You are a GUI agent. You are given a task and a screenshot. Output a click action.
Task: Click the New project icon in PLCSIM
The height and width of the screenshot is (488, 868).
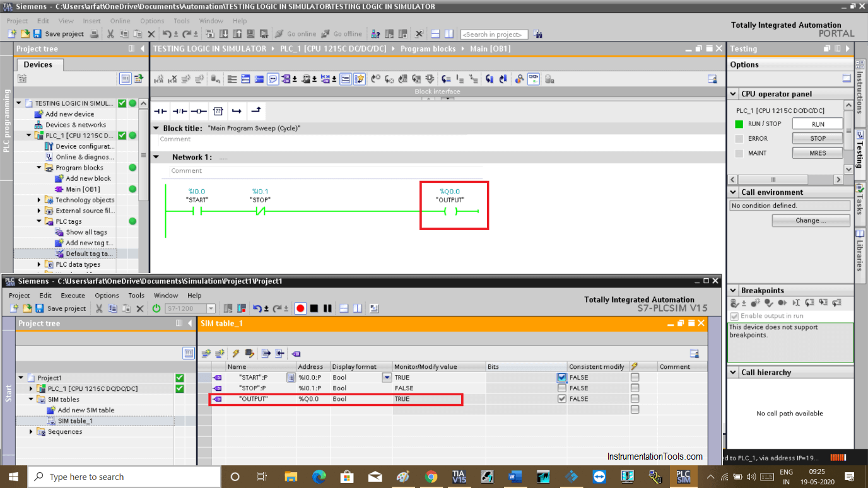(x=13, y=308)
